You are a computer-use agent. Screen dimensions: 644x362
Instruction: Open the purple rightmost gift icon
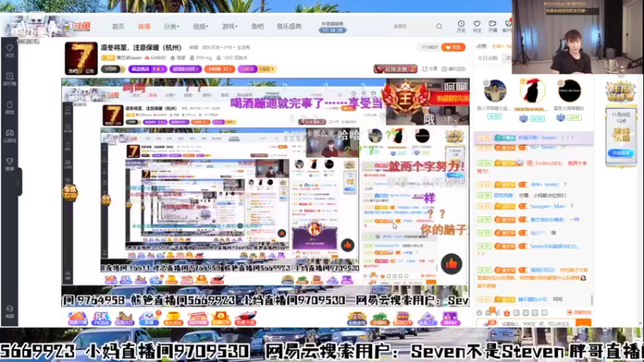click(x=450, y=319)
